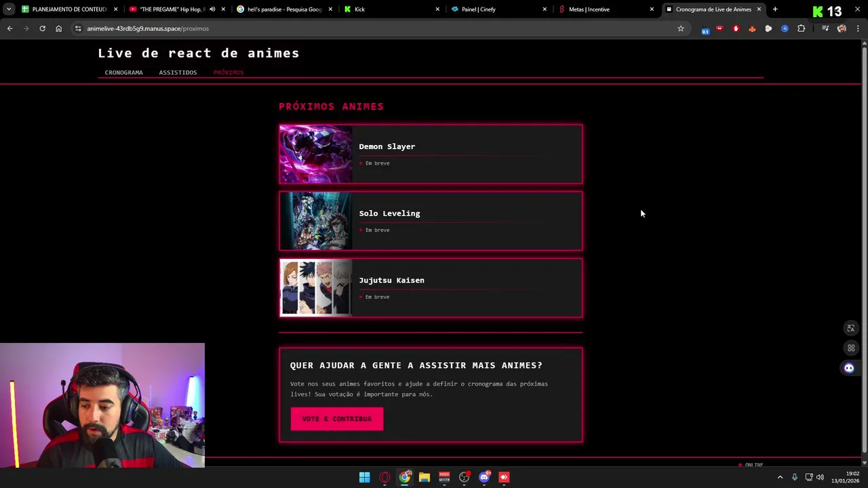Click the VOTE E CONTRIBUA button
Screen dimensions: 868x488
tap(337, 419)
